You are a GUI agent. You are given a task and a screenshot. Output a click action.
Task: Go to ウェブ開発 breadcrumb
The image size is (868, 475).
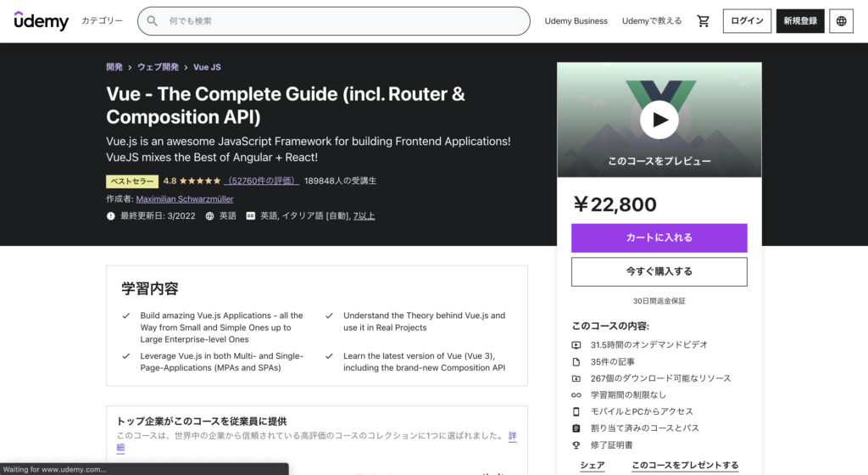point(158,67)
